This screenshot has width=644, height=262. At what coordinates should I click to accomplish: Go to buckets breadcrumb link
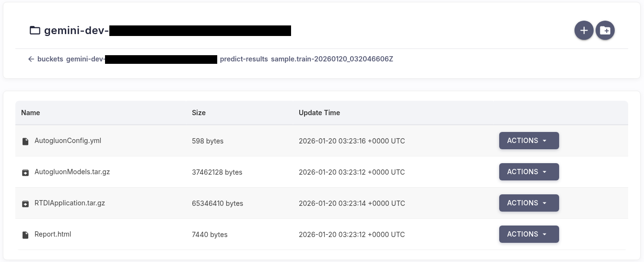tap(50, 59)
